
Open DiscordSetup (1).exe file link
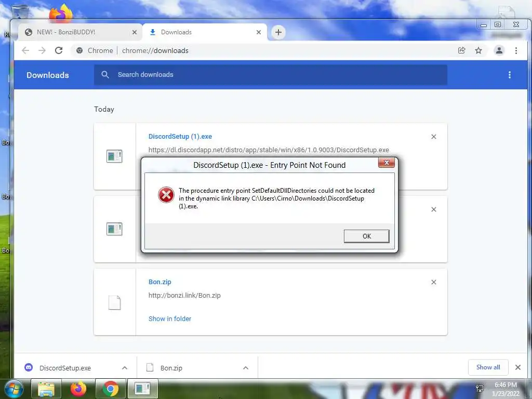180,137
